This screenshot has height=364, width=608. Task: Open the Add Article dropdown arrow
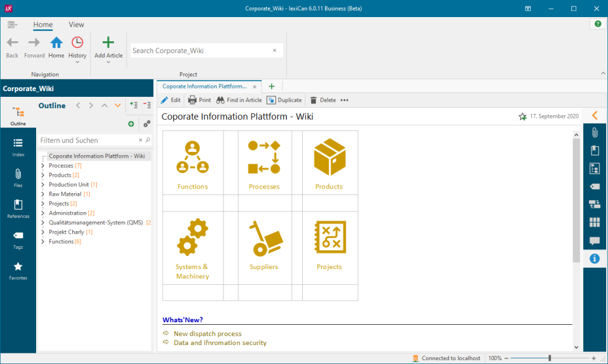click(108, 62)
